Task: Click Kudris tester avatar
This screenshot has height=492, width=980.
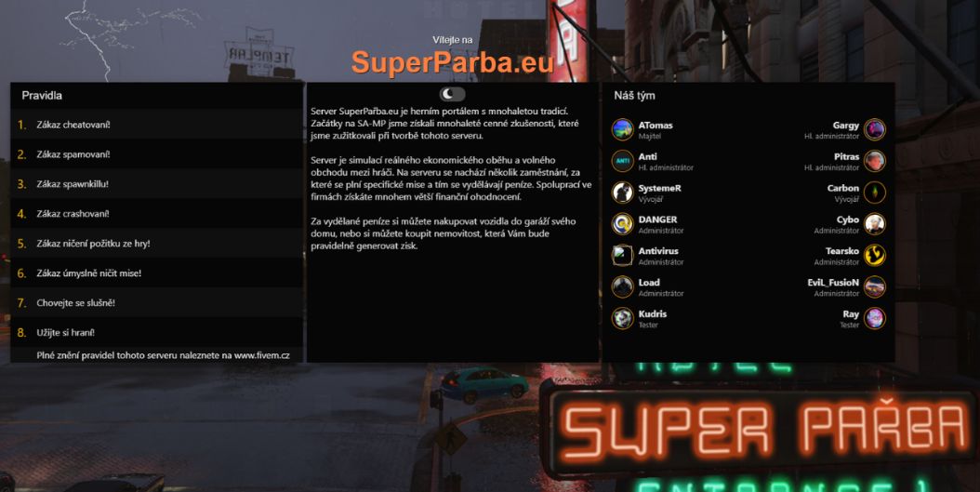Action: pos(623,318)
